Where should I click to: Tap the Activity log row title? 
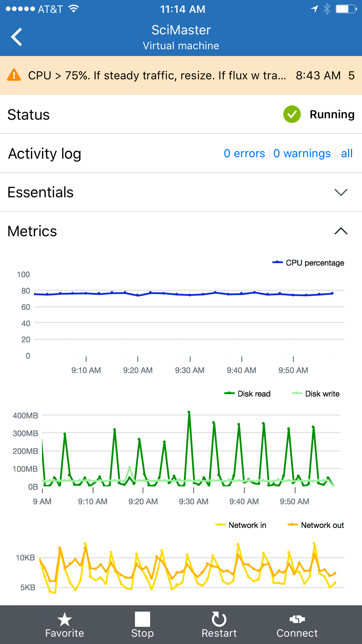pyautogui.click(x=45, y=154)
